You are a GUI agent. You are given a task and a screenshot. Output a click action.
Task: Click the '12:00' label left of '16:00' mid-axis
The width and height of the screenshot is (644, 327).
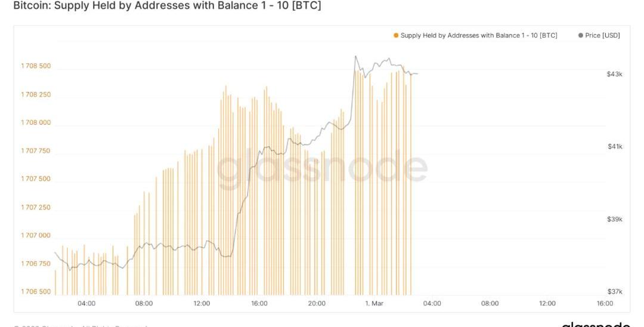tap(202, 304)
